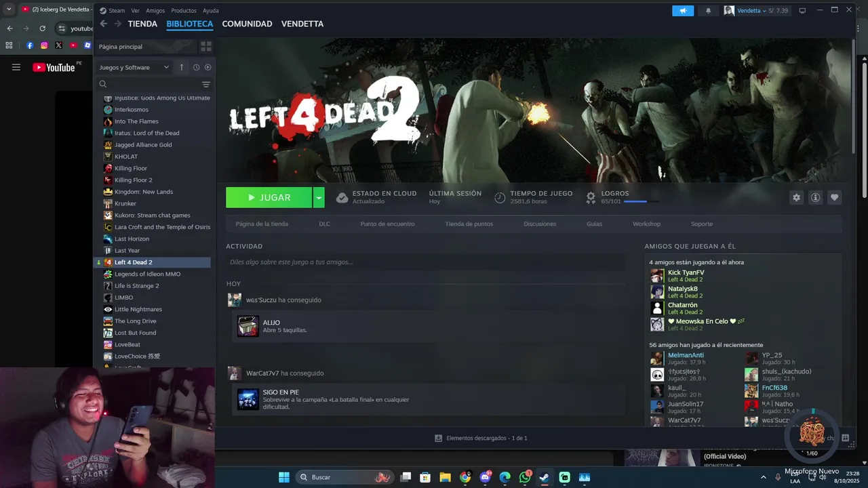Go to TIENDA tab
Image resolution: width=868 pixels, height=488 pixels.
(x=142, y=24)
